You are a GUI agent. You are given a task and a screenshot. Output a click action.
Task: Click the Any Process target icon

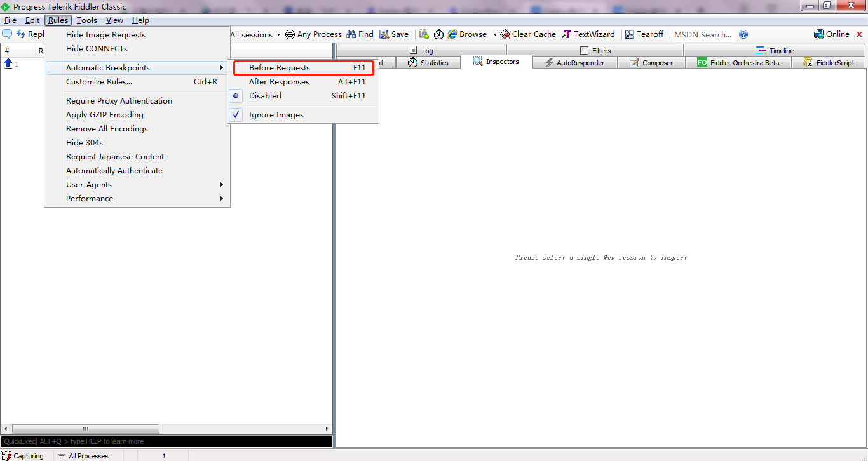point(290,34)
